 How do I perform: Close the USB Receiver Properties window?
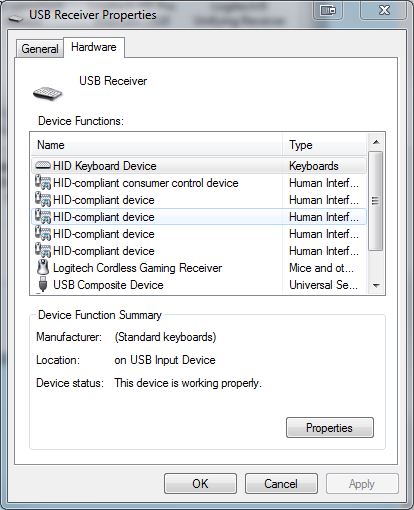point(384,11)
